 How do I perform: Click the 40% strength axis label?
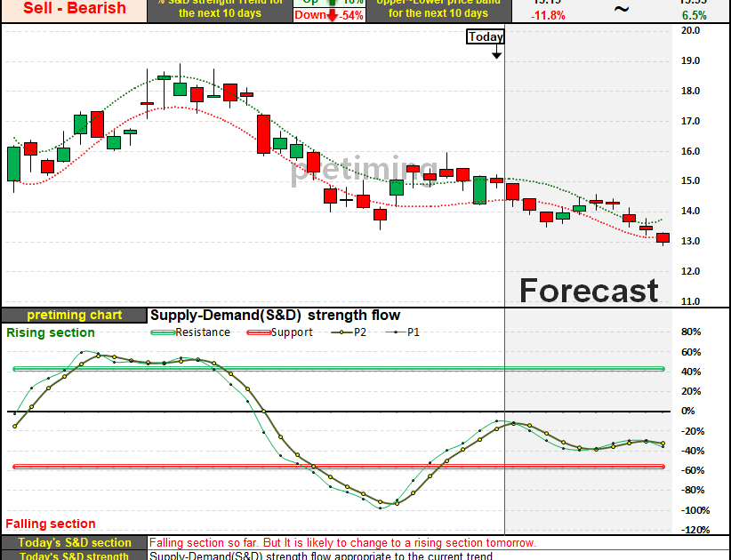(x=691, y=372)
